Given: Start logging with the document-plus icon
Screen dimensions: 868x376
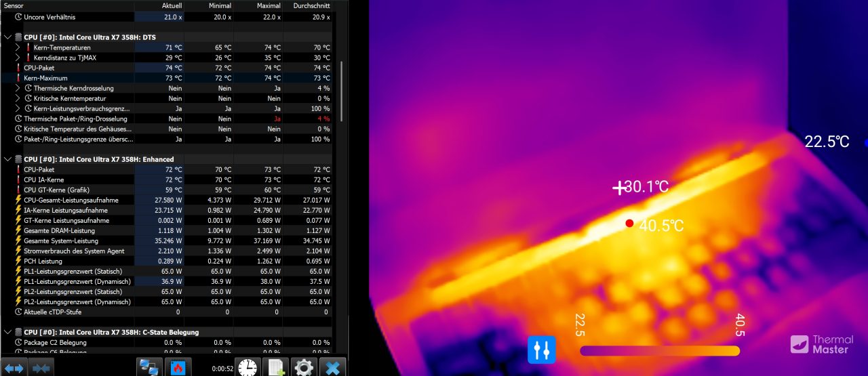Looking at the screenshot, I should pos(276,367).
